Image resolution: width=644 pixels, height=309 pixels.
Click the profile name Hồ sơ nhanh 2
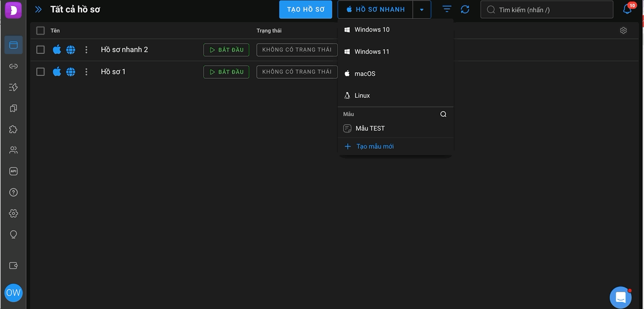click(x=124, y=50)
